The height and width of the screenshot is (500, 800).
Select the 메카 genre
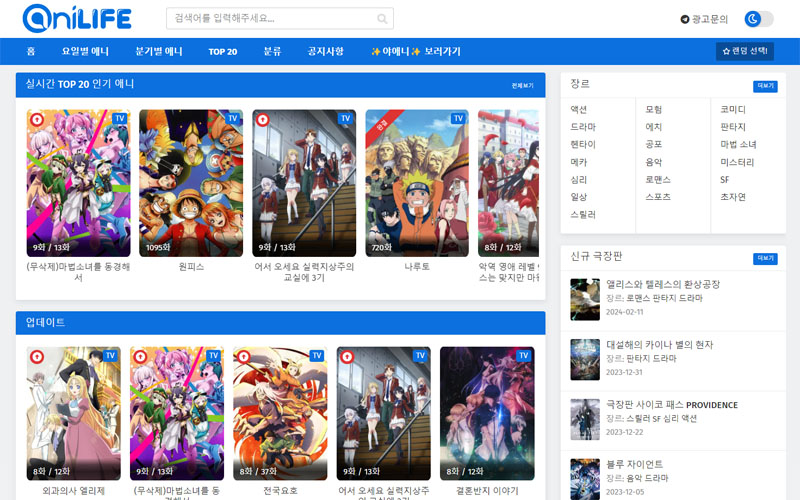579,162
